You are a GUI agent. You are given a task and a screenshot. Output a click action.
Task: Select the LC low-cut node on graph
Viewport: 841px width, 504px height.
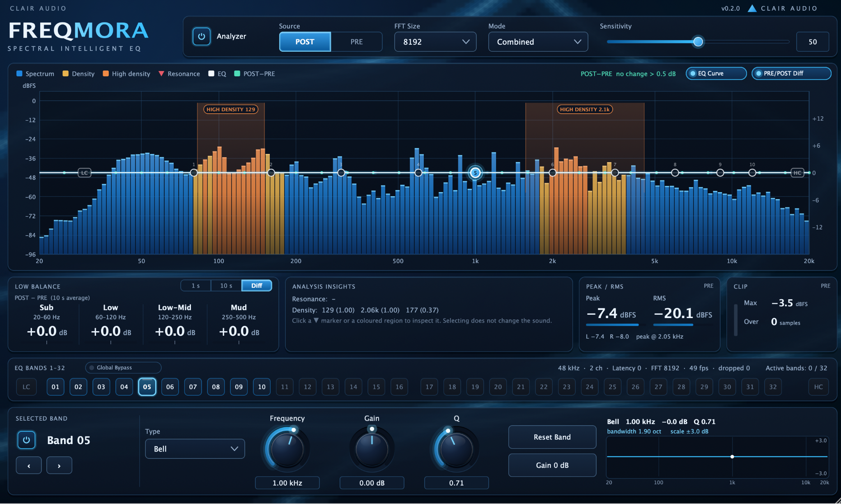pos(84,173)
